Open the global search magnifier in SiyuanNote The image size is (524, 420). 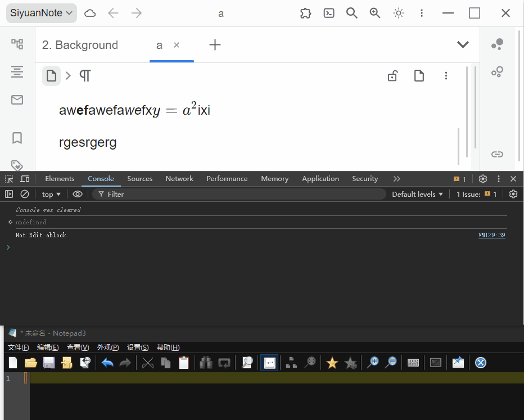352,13
